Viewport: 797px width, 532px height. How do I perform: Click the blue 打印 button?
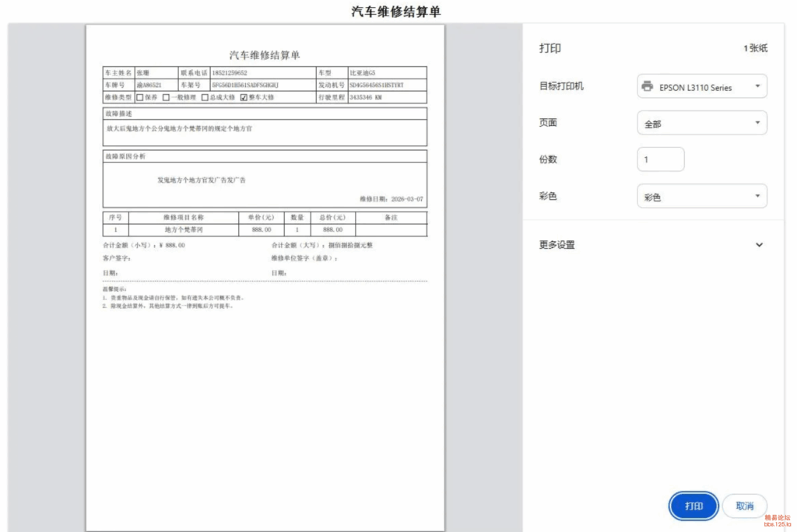693,506
